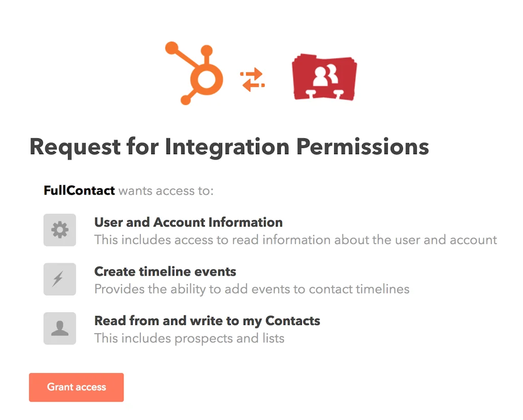
Task: Select the gear icon for account information
Action: [59, 230]
